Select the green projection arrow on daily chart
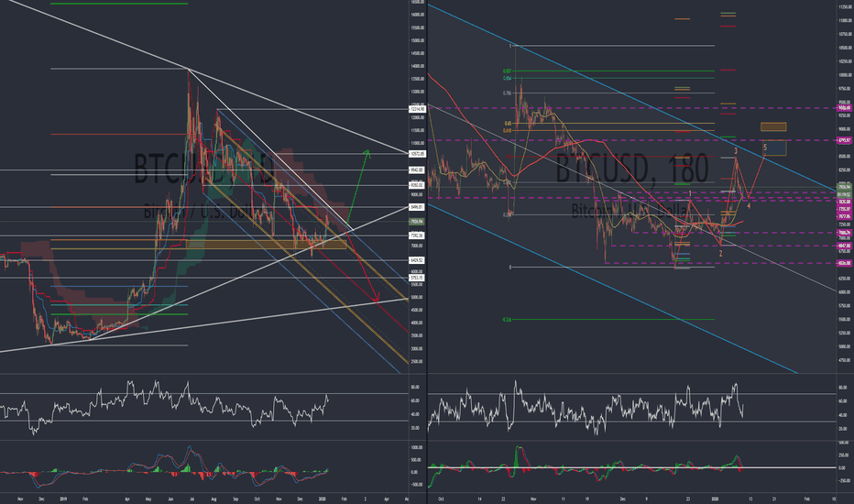Screen dimensions: 854x504 click(358, 188)
